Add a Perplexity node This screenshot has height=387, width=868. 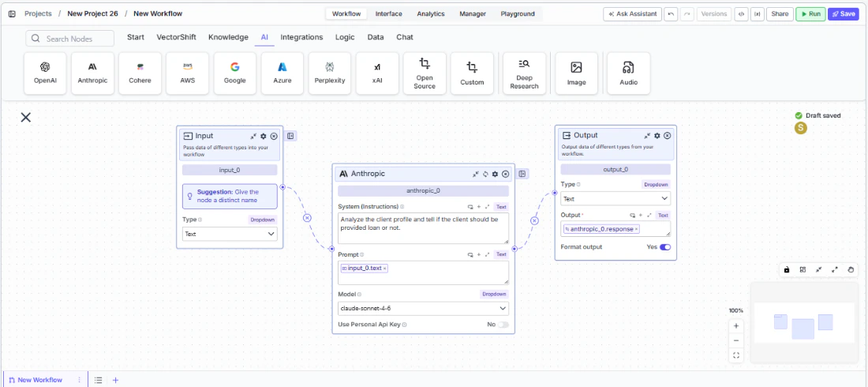329,73
